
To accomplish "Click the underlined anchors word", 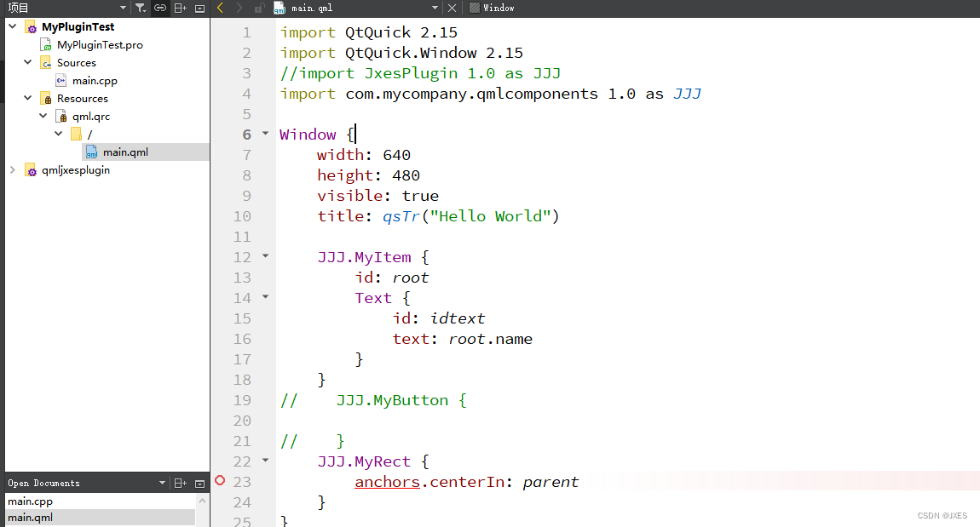I will [x=387, y=482].
